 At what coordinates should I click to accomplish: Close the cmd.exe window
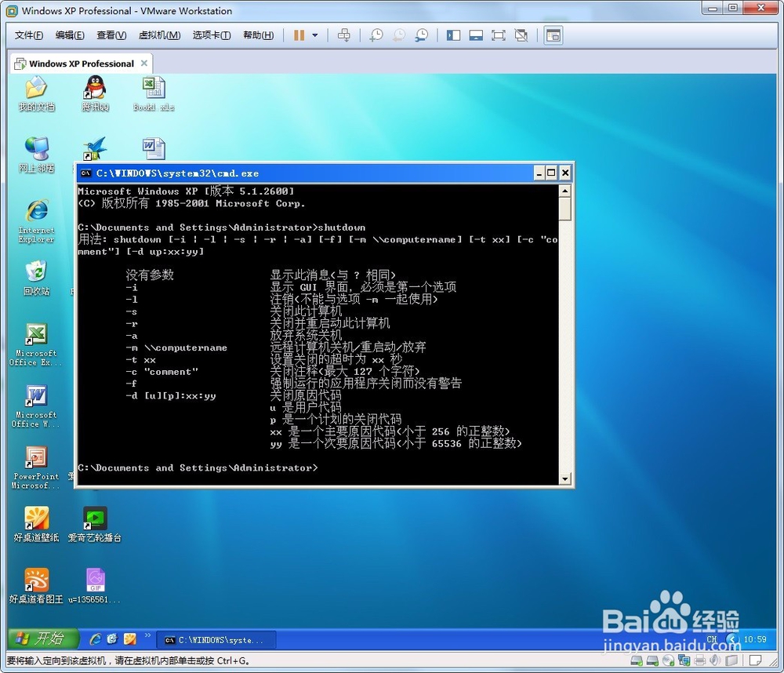coord(565,173)
